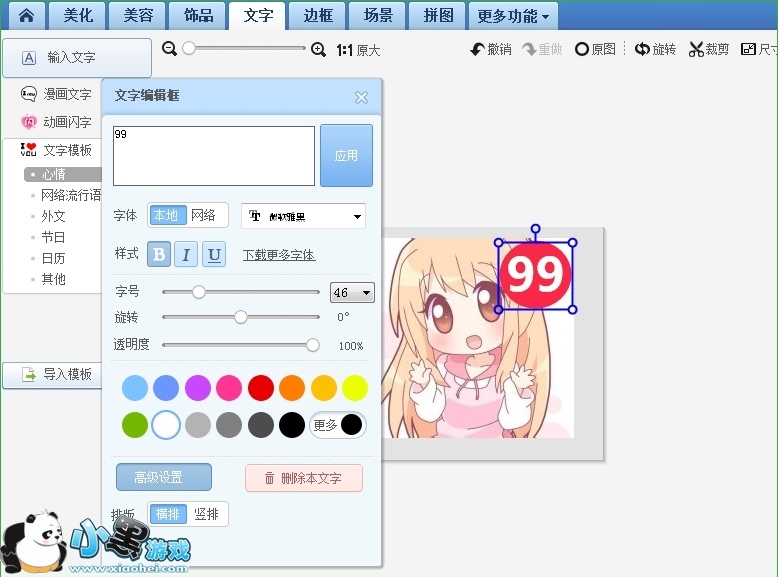Viewport: 778px width, 577px height.
Task: Click the zoom slider handle
Action: click(189, 48)
